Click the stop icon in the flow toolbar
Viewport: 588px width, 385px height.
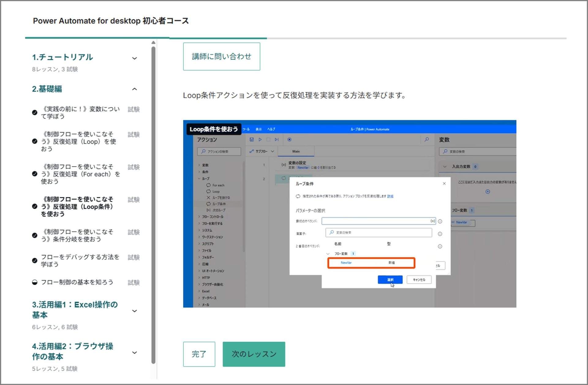coord(269,139)
